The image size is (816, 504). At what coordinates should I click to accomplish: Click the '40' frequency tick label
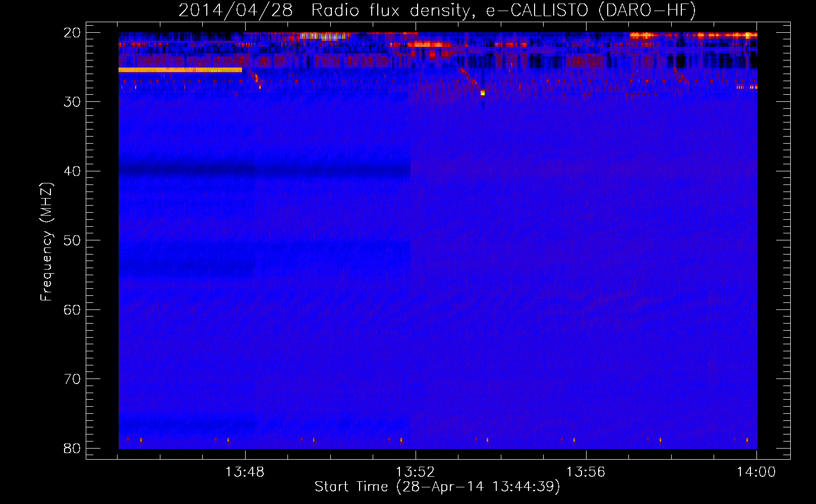click(x=72, y=171)
